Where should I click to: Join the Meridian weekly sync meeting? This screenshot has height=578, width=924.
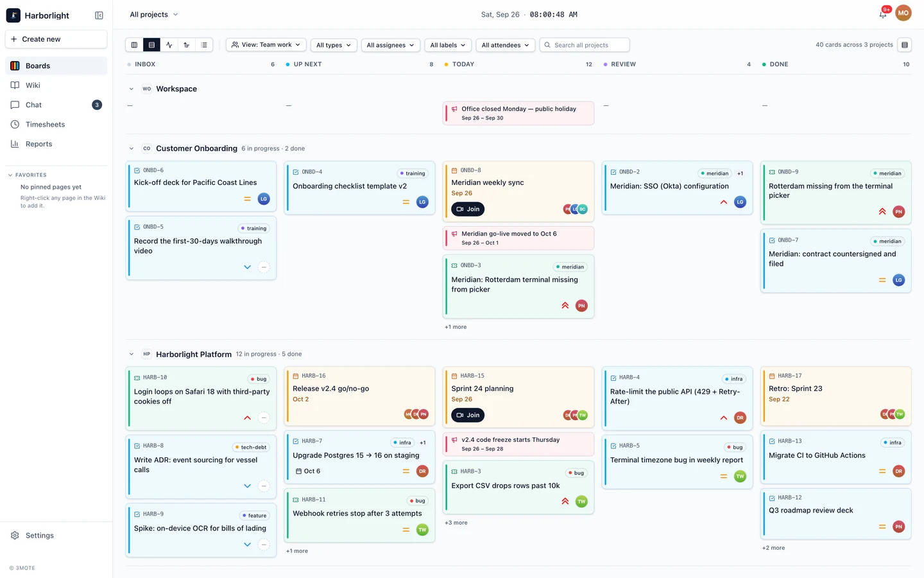point(468,209)
